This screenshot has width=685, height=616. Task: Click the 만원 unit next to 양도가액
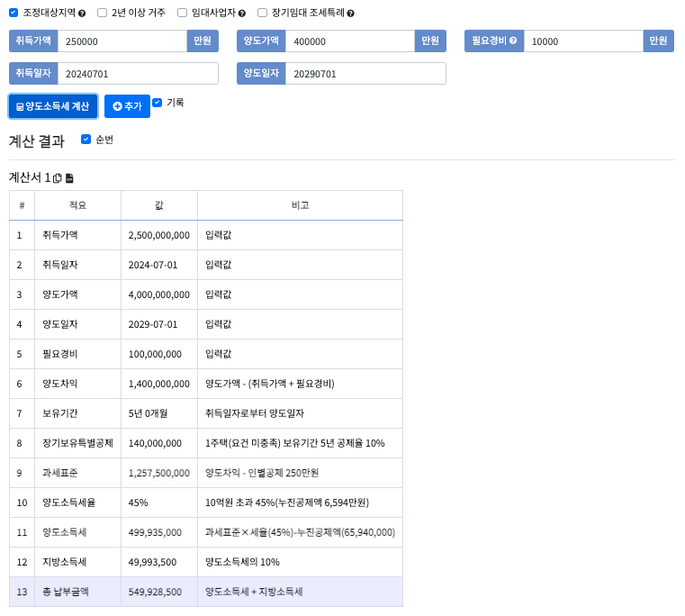[430, 41]
